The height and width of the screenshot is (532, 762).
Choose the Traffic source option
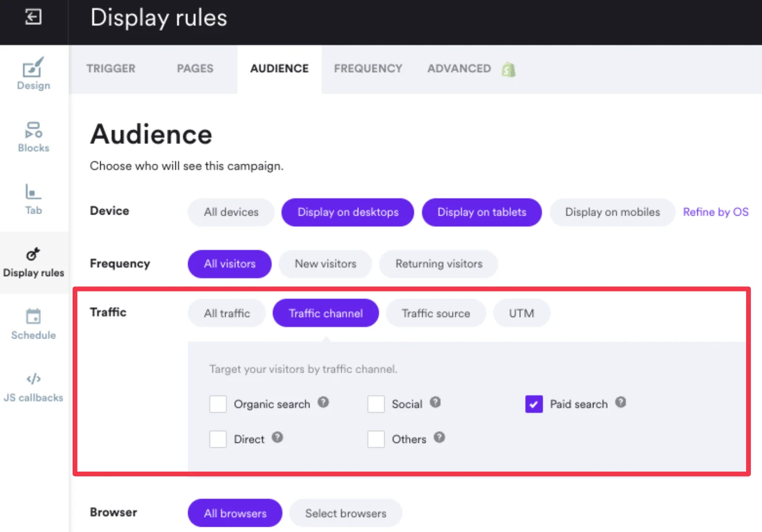click(x=436, y=313)
